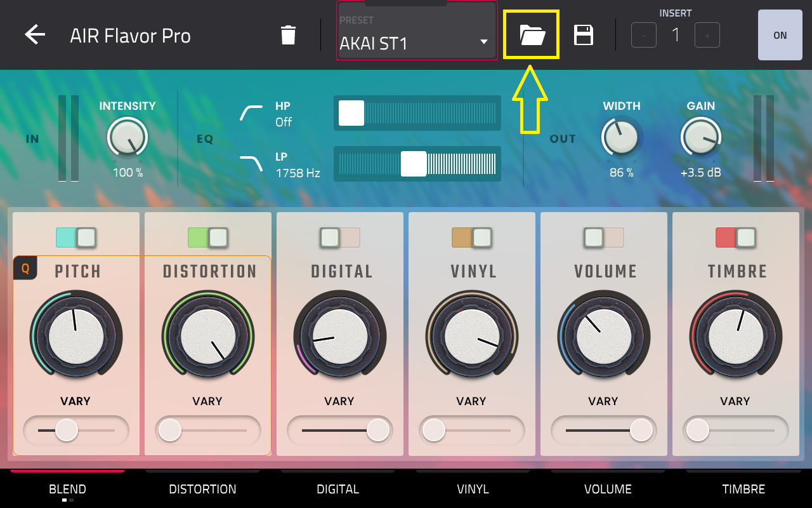Click the HP filter slider handle
Screen dimensions: 812x508
(x=351, y=113)
